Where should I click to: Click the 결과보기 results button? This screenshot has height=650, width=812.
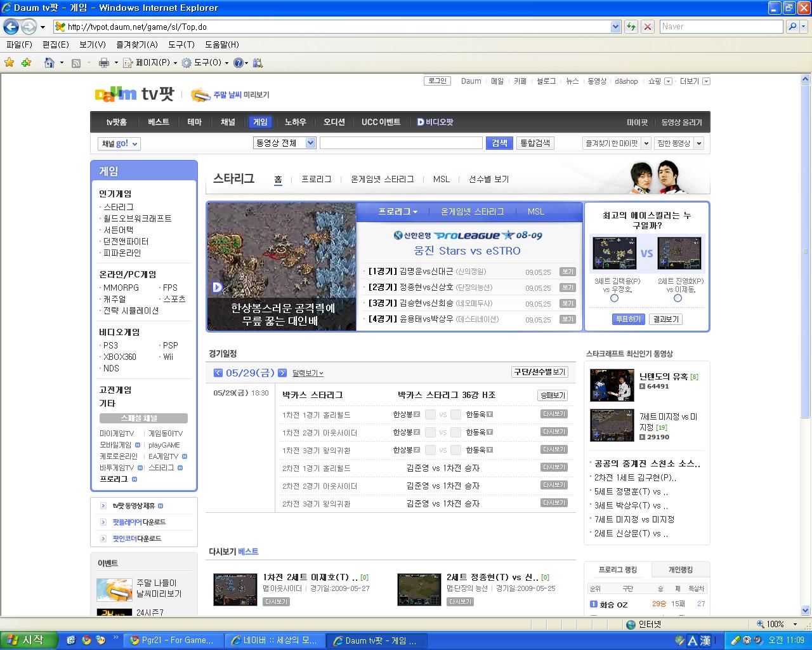point(665,319)
